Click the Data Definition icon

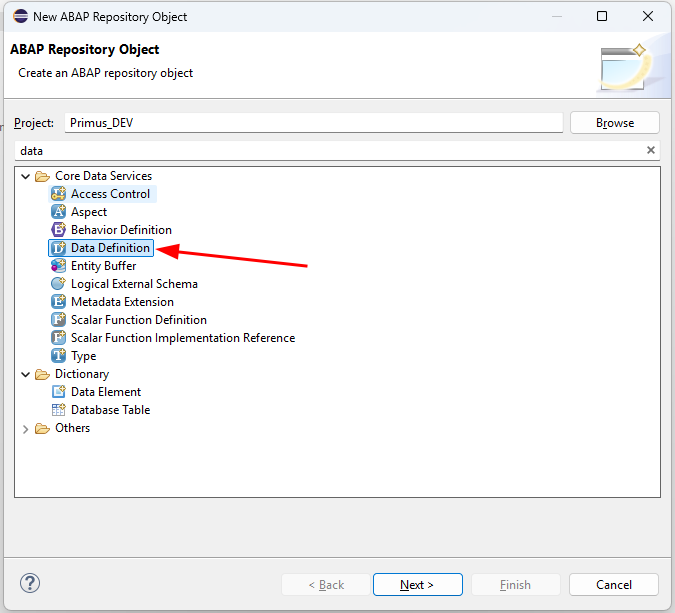click(x=58, y=248)
